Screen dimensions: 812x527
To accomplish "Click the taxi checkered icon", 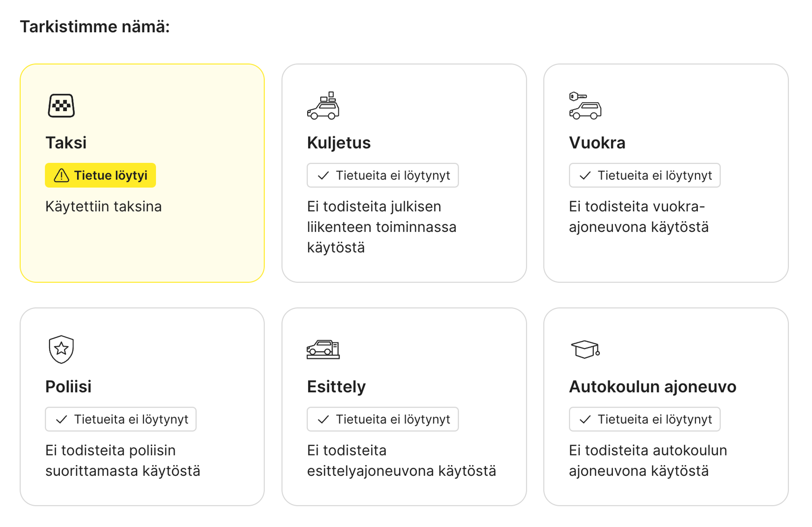I will (61, 106).
